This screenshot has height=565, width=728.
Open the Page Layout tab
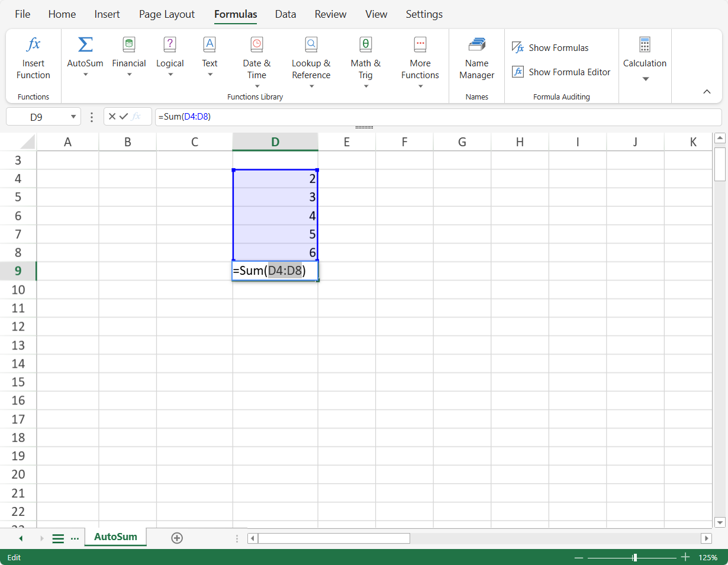pos(167,14)
